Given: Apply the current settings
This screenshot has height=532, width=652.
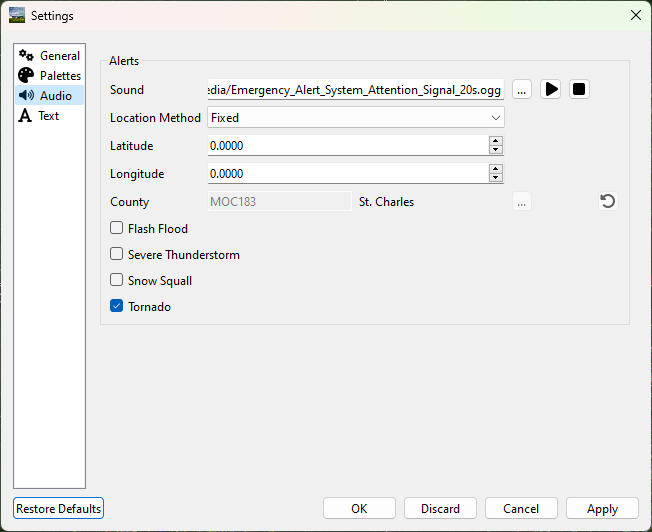Looking at the screenshot, I should [x=602, y=508].
